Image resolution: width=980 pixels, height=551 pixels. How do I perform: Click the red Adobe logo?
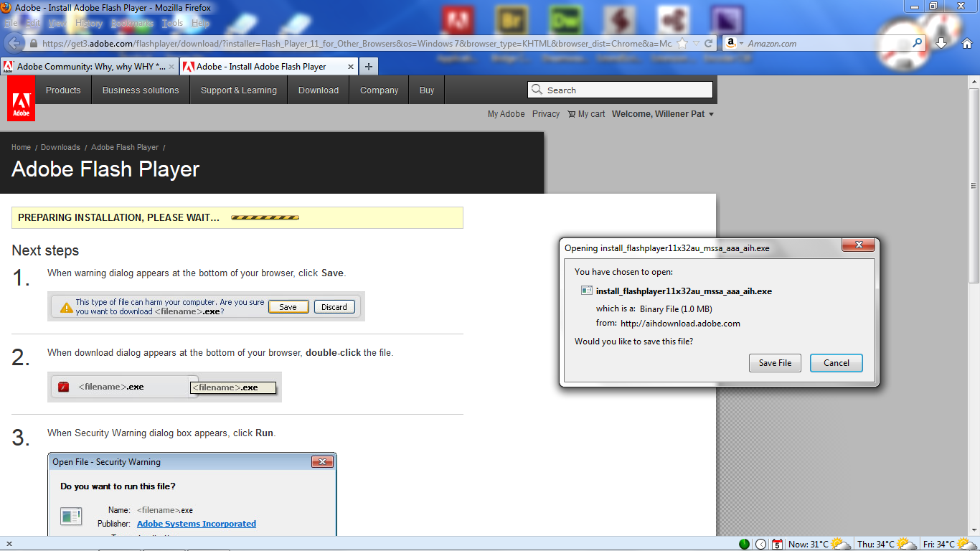tap(21, 98)
